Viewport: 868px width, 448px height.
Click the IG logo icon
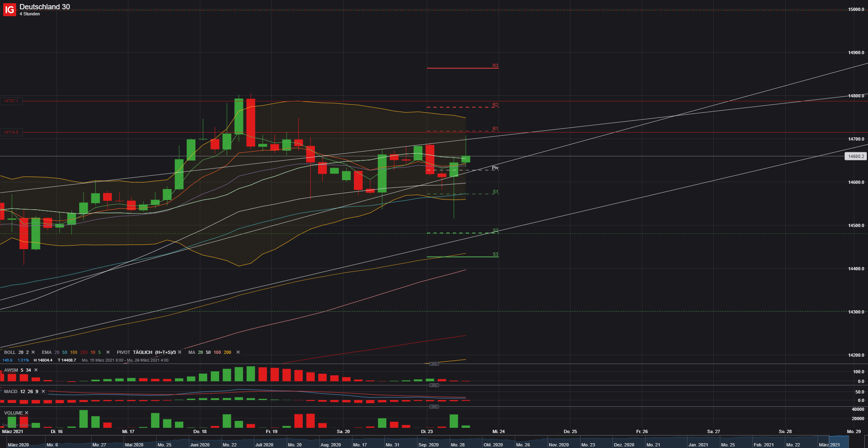9,9
